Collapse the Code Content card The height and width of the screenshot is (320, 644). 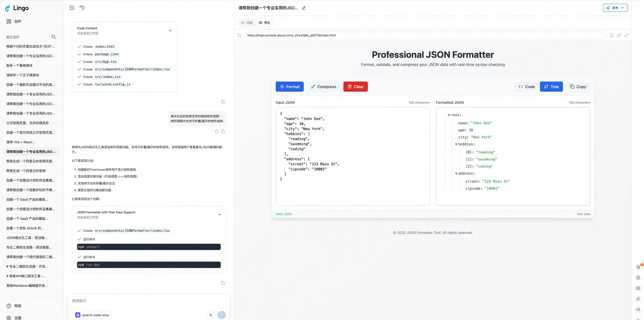point(170,30)
